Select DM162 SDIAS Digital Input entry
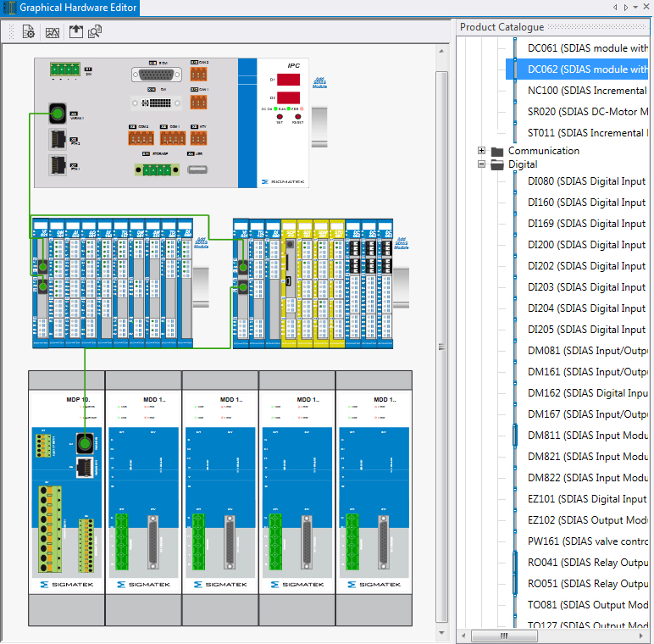This screenshot has width=654, height=644. point(587,393)
